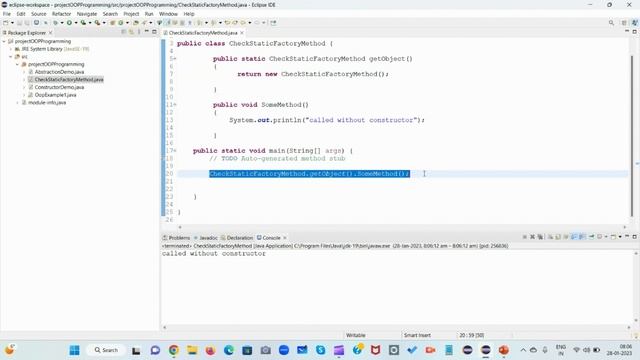The image size is (640, 360).
Task: Collapse the SomeMethod fold at line 11
Action: coord(175,105)
